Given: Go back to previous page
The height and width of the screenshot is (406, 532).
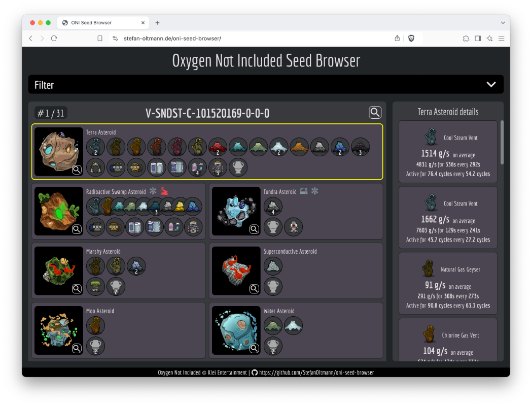Looking at the screenshot, I should point(31,39).
